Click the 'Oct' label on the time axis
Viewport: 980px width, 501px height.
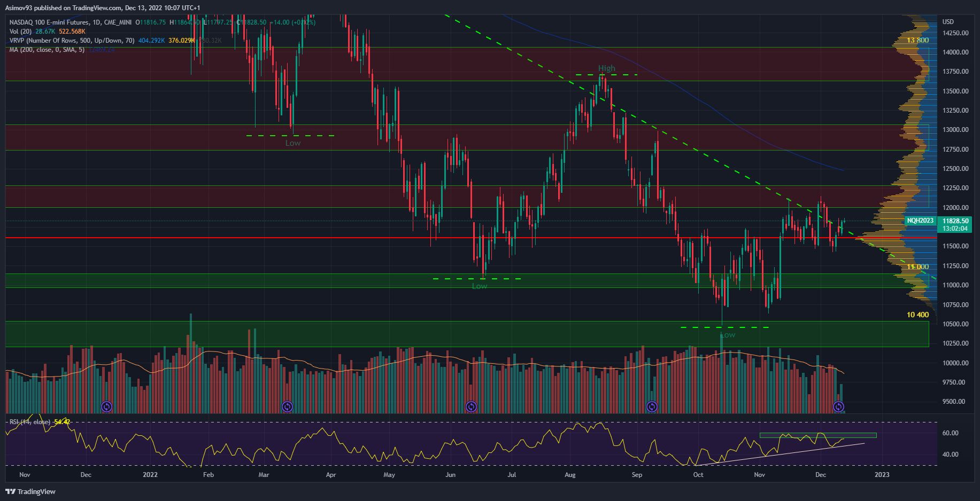click(698, 474)
